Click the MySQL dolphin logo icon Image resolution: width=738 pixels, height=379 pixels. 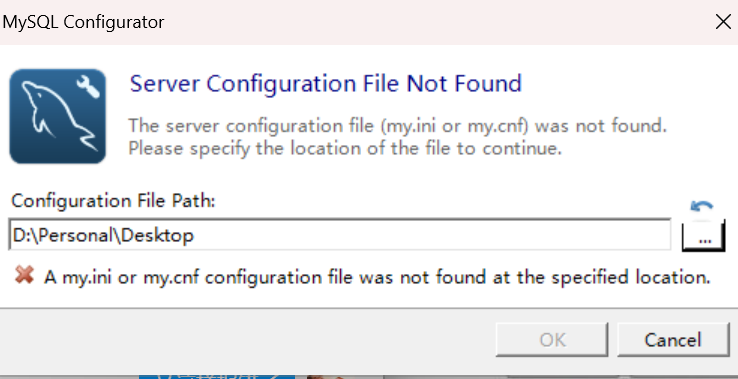coord(57,116)
